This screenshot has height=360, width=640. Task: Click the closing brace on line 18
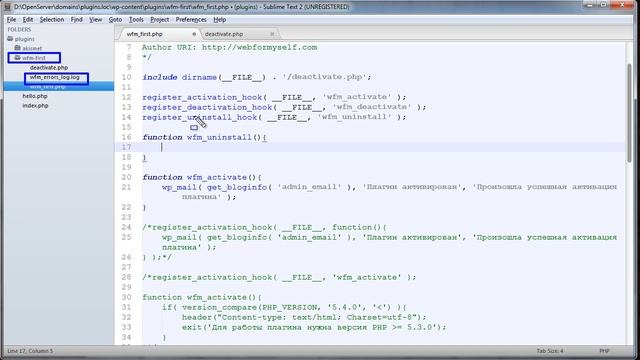pos(144,158)
